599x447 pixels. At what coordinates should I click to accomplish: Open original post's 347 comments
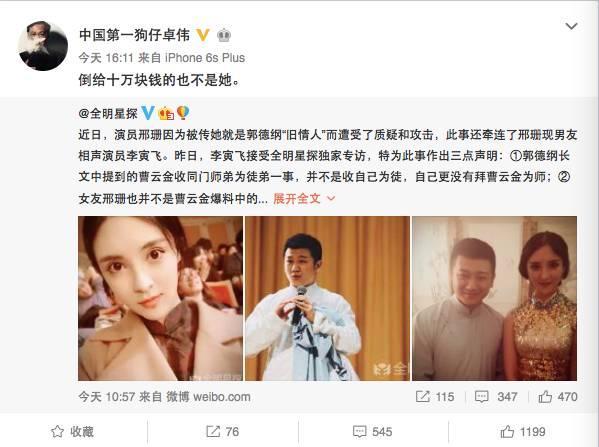496,397
